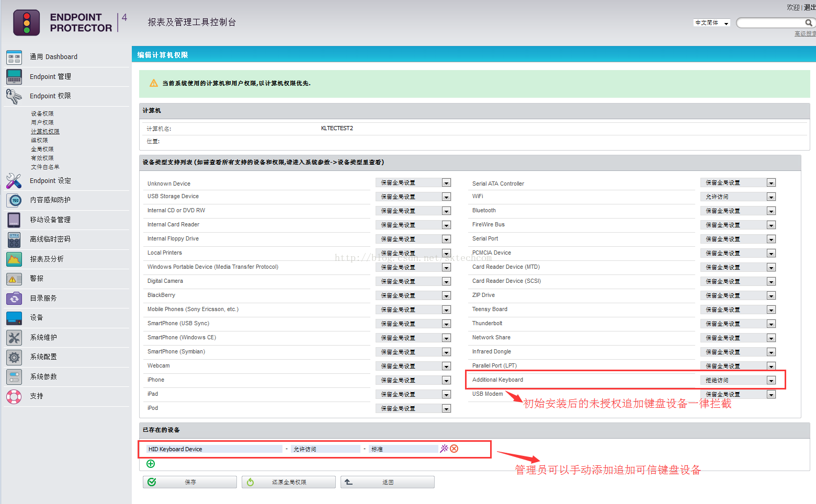Open the 报表及分析 chart icon
The width and height of the screenshot is (816, 504).
coord(14,259)
